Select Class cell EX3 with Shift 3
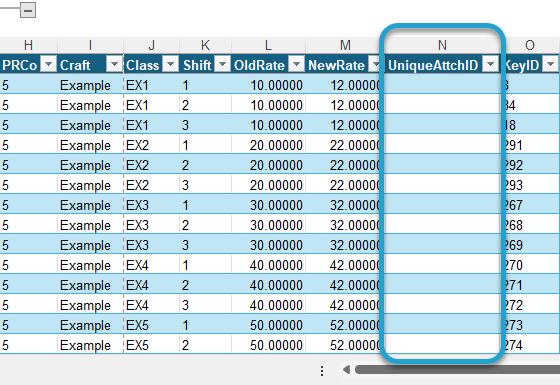The height and width of the screenshot is (385, 560). click(x=151, y=245)
